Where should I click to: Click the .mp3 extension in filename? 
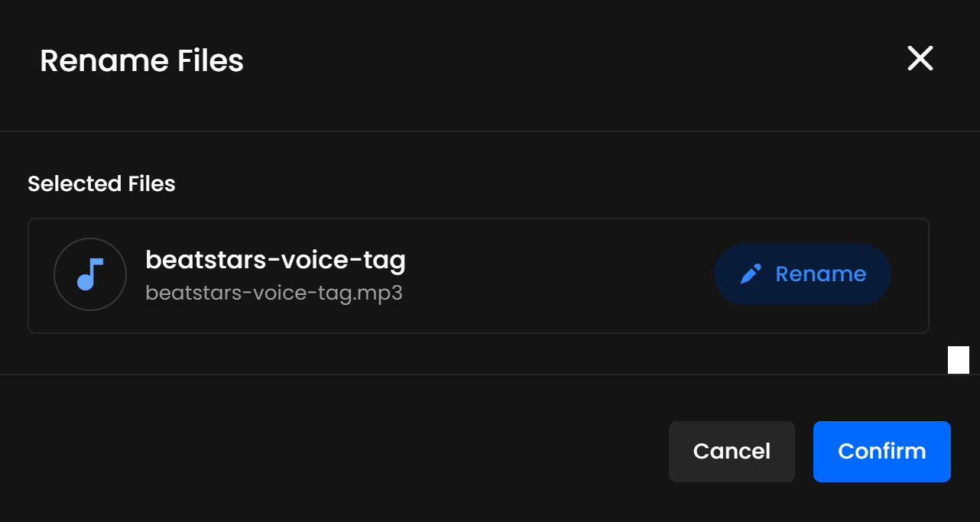click(381, 293)
